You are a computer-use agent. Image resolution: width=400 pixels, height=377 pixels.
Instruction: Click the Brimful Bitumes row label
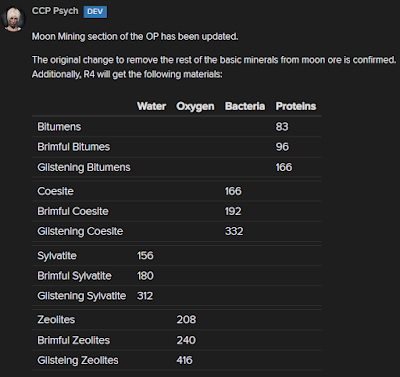[73, 147]
